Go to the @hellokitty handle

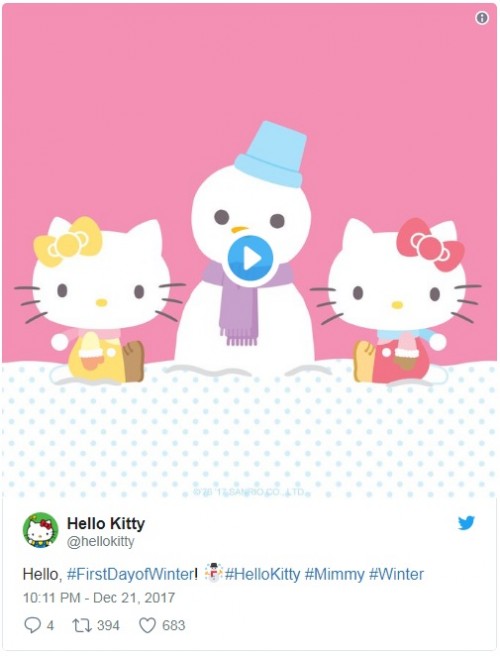click(101, 541)
